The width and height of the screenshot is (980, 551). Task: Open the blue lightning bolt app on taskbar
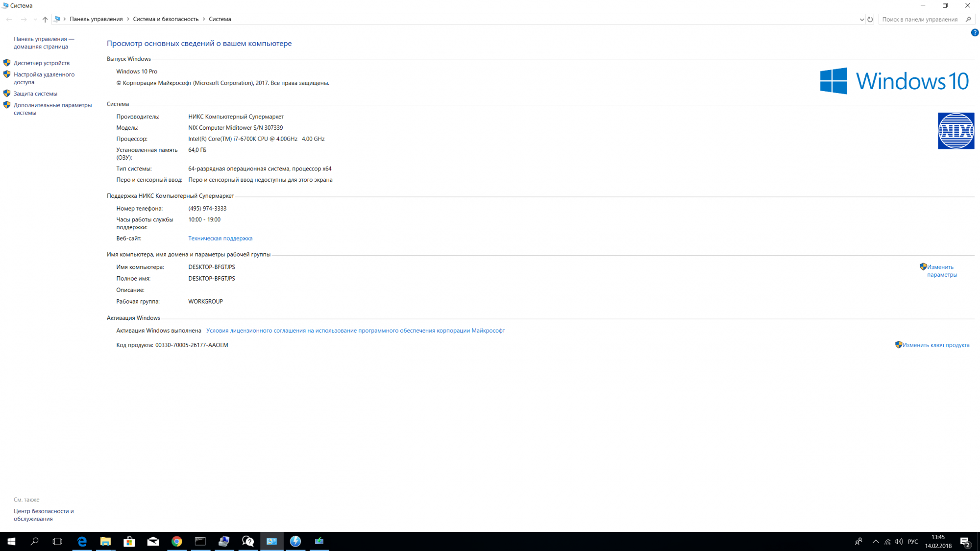coord(295,541)
